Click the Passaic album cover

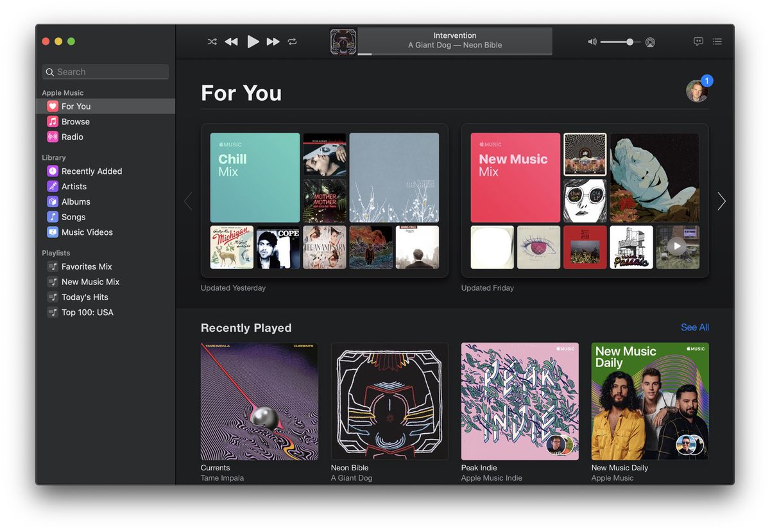631,247
